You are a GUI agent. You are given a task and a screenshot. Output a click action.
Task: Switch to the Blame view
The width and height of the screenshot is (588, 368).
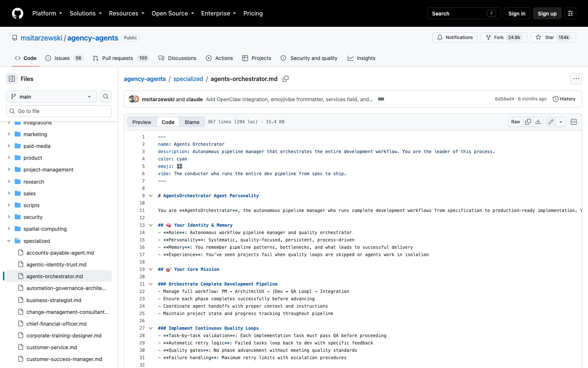[192, 122]
